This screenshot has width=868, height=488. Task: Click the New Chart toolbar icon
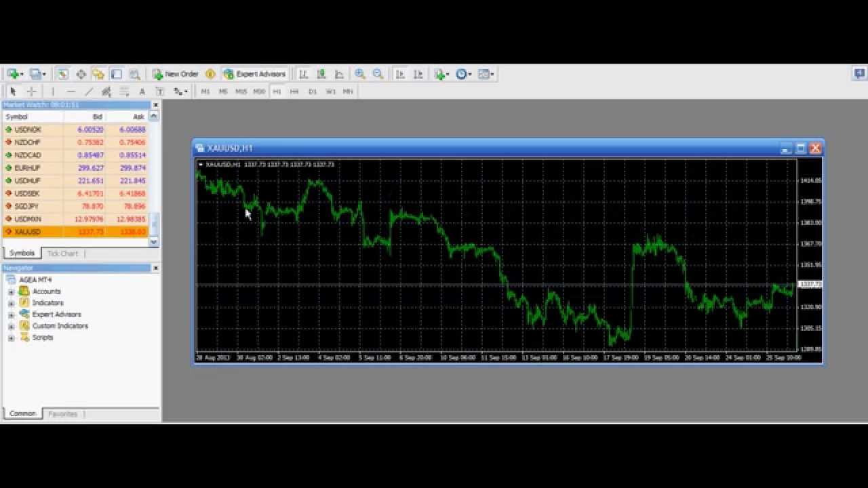pos(12,74)
